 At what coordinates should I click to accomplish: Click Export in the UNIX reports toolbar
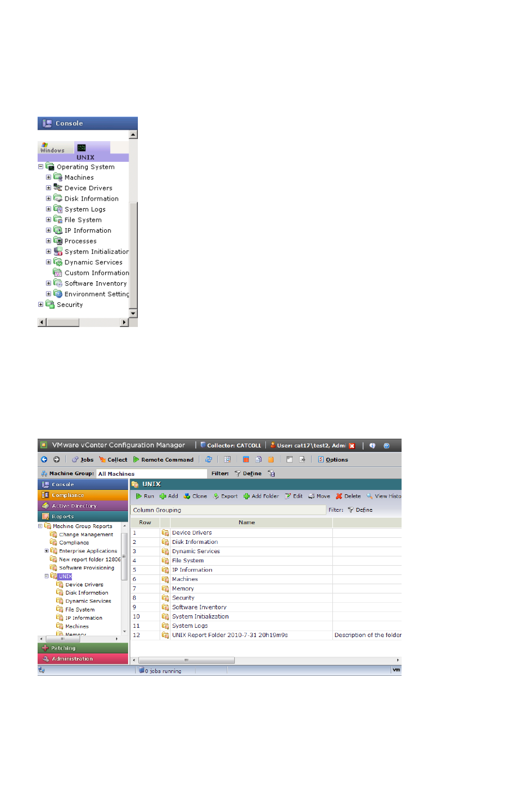(x=225, y=496)
